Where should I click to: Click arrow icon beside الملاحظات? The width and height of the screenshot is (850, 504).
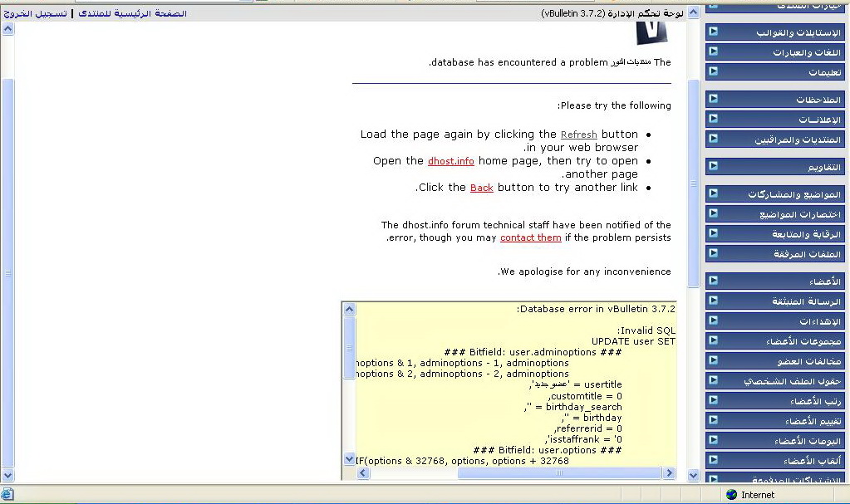[x=713, y=100]
